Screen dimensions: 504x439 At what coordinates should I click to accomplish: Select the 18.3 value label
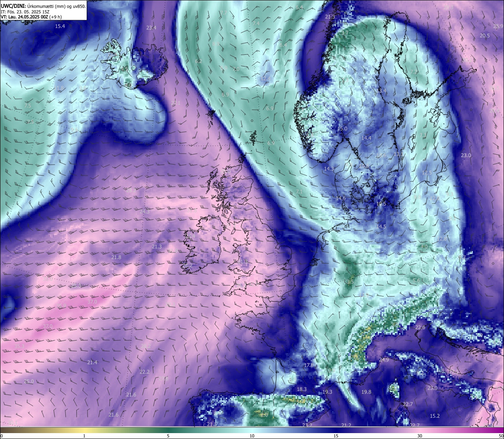coord(301,389)
